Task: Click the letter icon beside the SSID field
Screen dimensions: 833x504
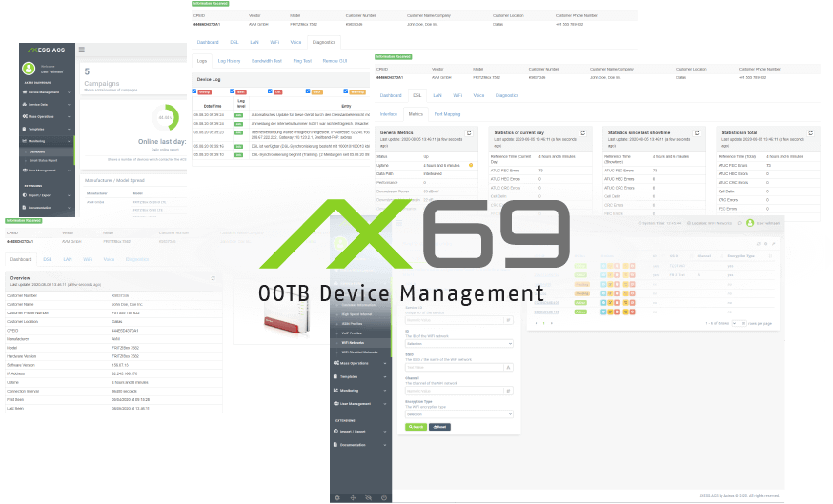Action: tap(508, 368)
